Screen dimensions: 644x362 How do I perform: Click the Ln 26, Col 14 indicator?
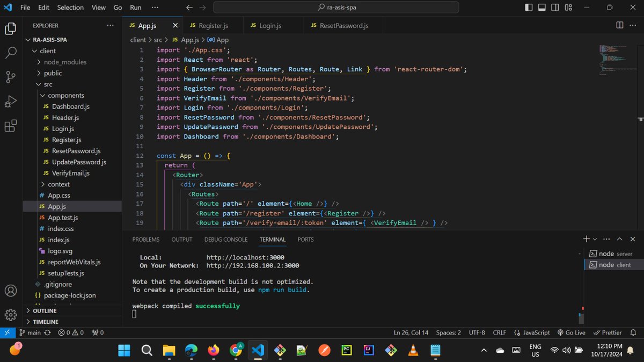pos(411,332)
